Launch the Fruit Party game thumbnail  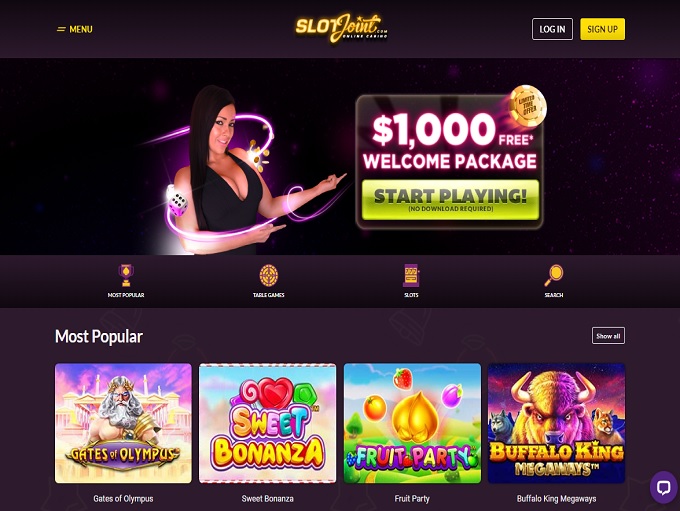tap(412, 423)
